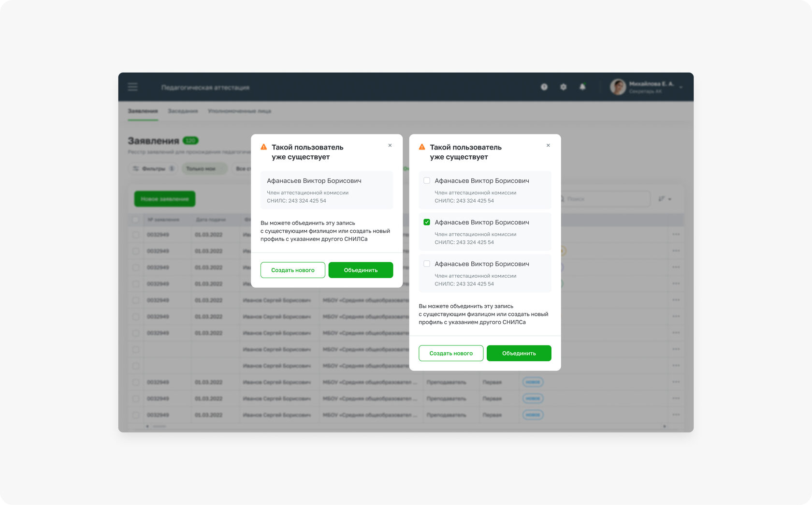Image resolution: width=812 pixels, height=505 pixels.
Task: Switch to the Уполномоченные лица tab
Action: tap(239, 111)
